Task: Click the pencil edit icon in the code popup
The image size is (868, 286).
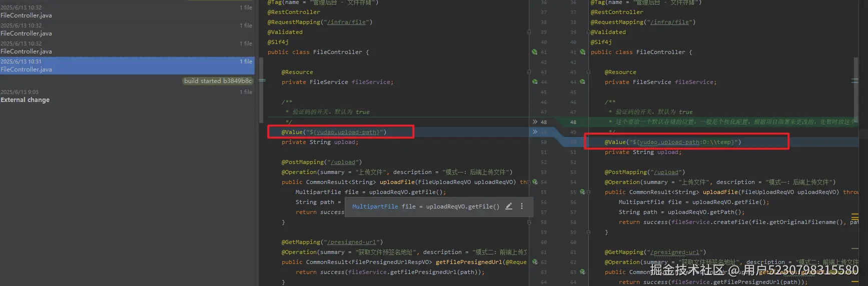Action: (x=509, y=206)
